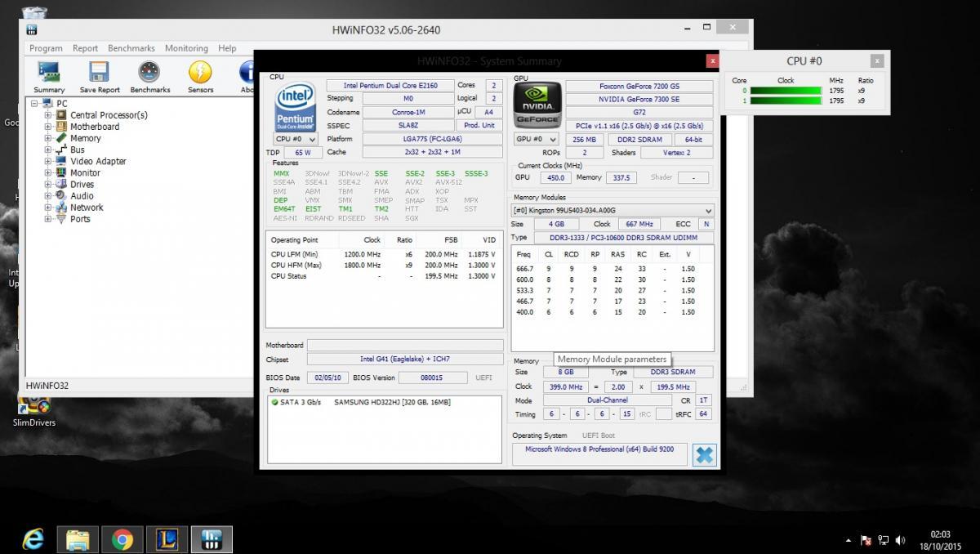Click the Conroe-1M codename field
Viewport: 980px width, 554px height.
(408, 112)
